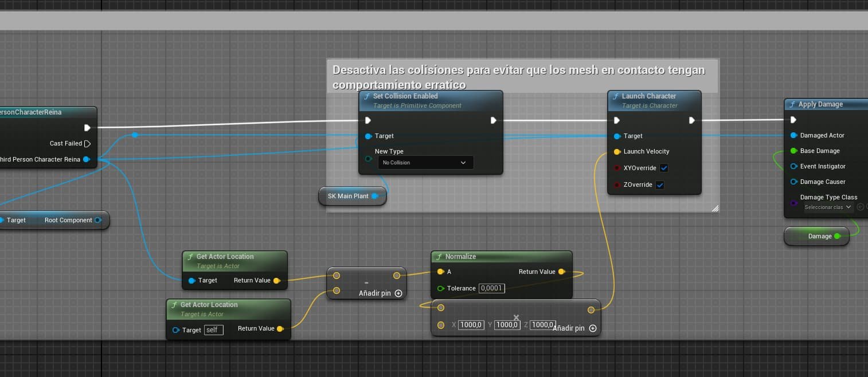Click the subtract node's second input pin
Viewport: 868px width, 377px height.
coord(336,290)
